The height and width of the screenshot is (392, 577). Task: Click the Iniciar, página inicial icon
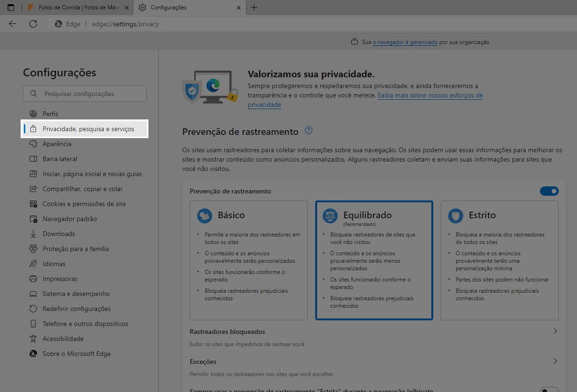click(33, 174)
